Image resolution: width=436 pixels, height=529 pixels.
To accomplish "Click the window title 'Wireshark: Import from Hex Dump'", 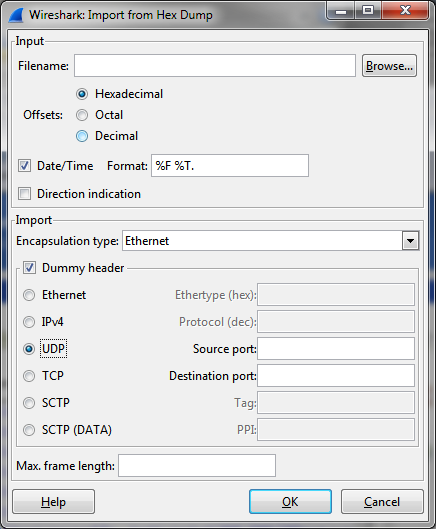I will (x=121, y=15).
